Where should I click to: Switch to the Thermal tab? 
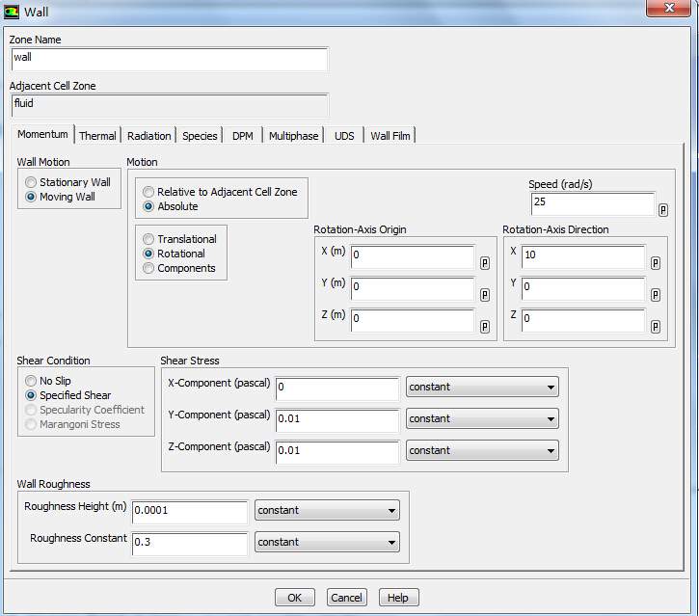[x=97, y=136]
